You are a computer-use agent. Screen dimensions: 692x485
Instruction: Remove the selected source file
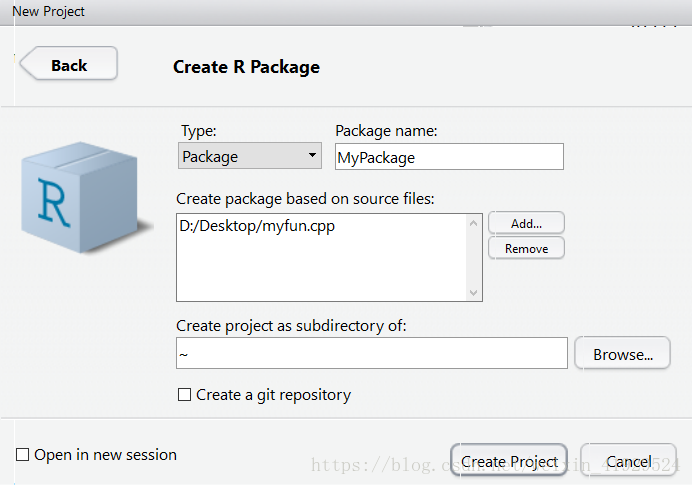tap(526, 248)
